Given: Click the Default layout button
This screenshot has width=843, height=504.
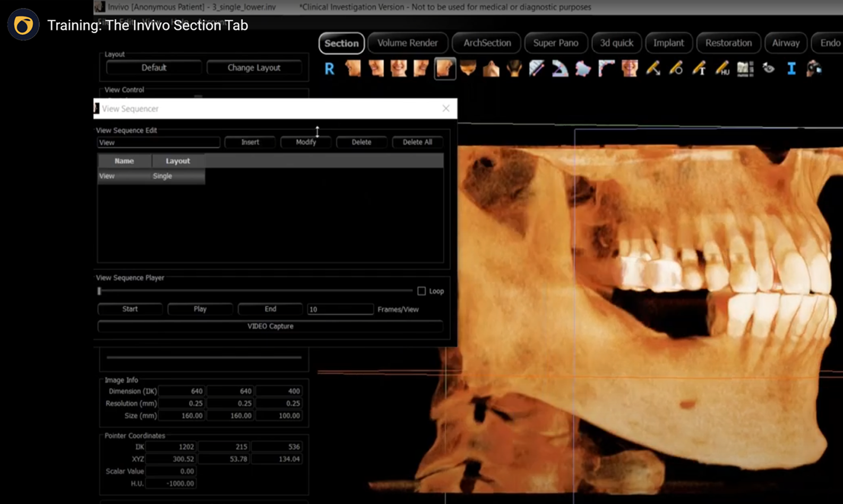Looking at the screenshot, I should (154, 68).
